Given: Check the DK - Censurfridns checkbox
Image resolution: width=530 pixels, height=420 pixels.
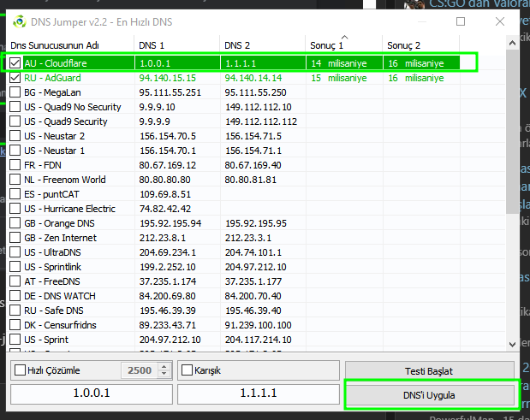Looking at the screenshot, I should (x=15, y=324).
